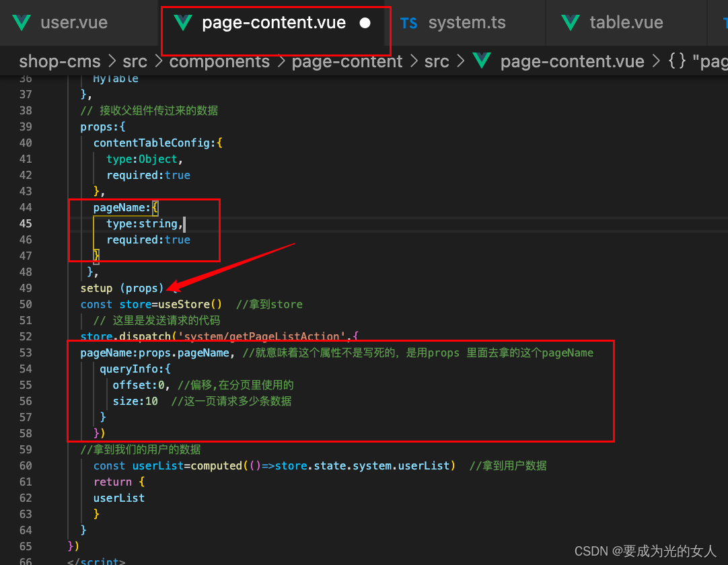728x565 pixels.
Task: Click the 'props:{' code on line 39
Action: tap(103, 126)
